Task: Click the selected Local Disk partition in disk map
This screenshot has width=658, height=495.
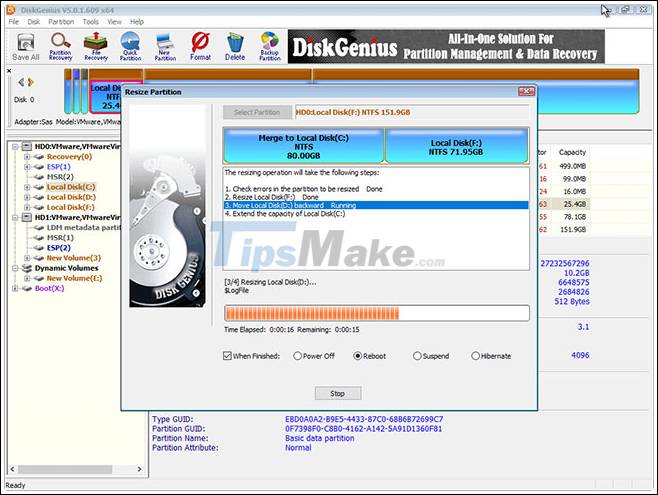Action: (x=105, y=97)
